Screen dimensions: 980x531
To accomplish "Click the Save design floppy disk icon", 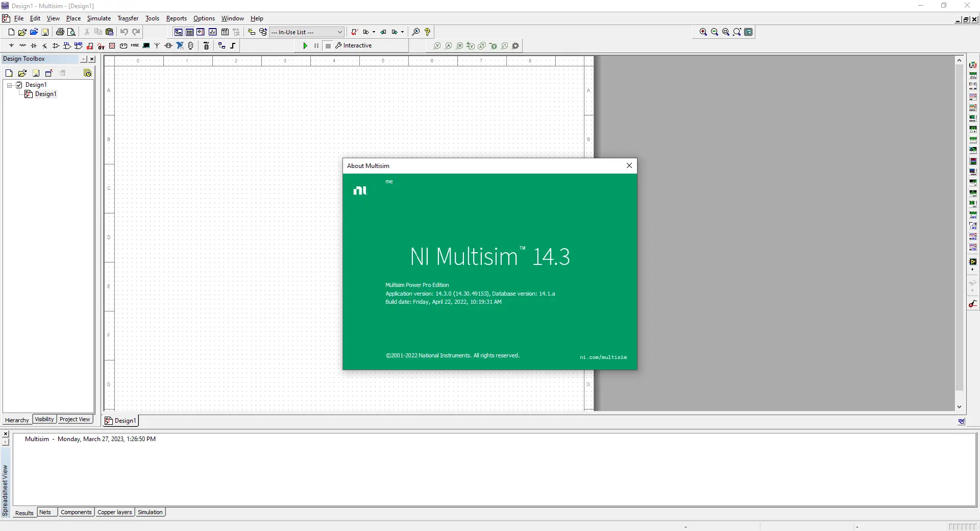I will coord(45,32).
